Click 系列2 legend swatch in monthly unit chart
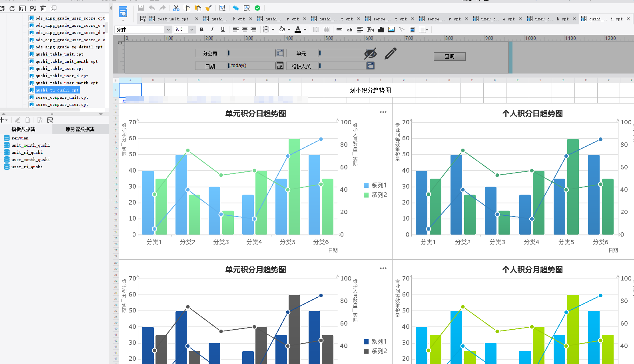 click(x=366, y=351)
